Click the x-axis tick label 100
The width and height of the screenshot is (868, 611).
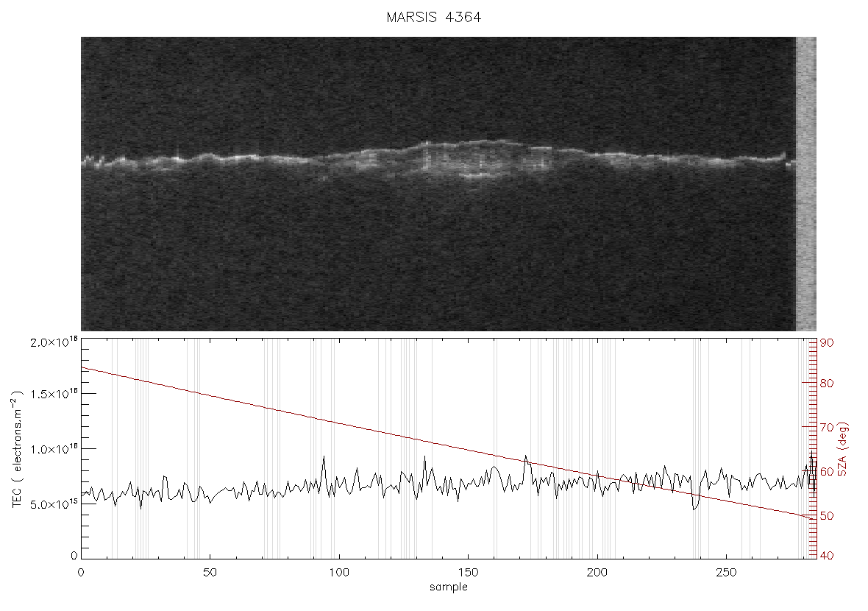coord(339,573)
